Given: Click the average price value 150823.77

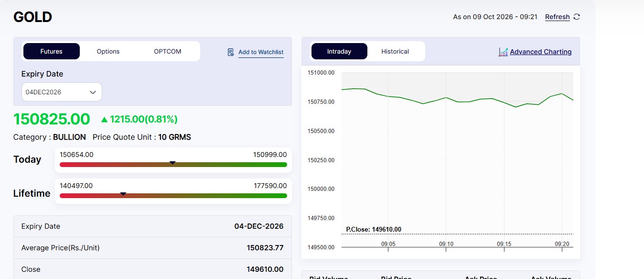Looking at the screenshot, I should click(265, 248).
